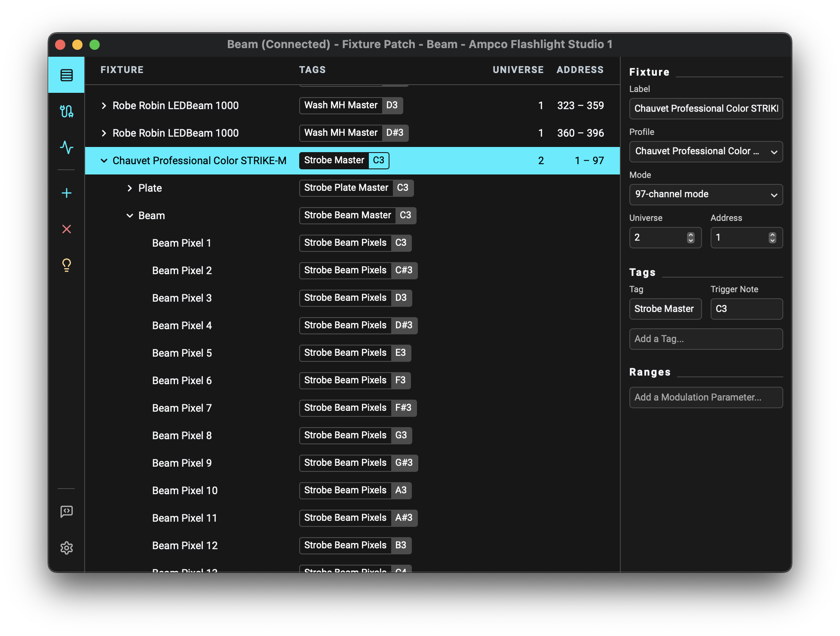Open the settings gear icon

pyautogui.click(x=67, y=548)
